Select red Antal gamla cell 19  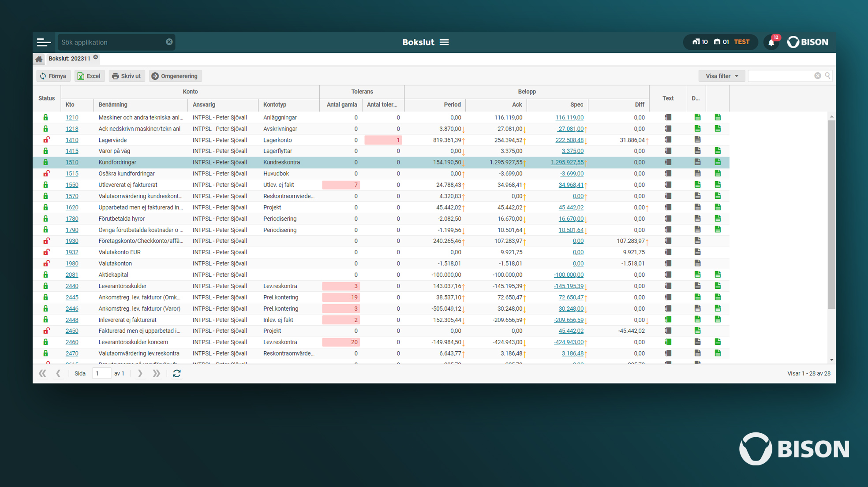(x=341, y=297)
